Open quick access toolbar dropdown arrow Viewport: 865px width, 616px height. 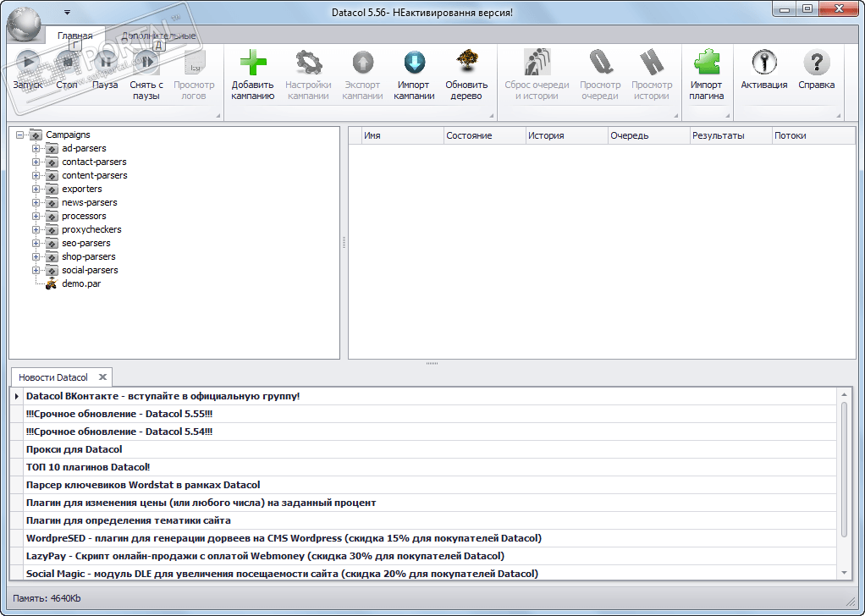(67, 12)
